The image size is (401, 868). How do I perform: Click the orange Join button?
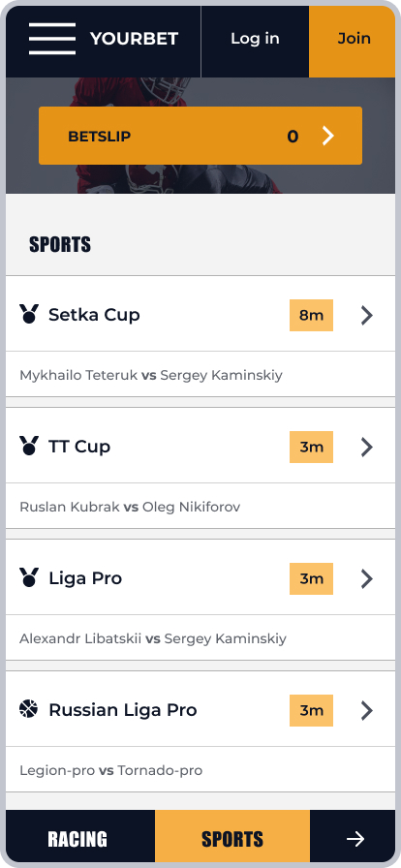[x=353, y=39]
